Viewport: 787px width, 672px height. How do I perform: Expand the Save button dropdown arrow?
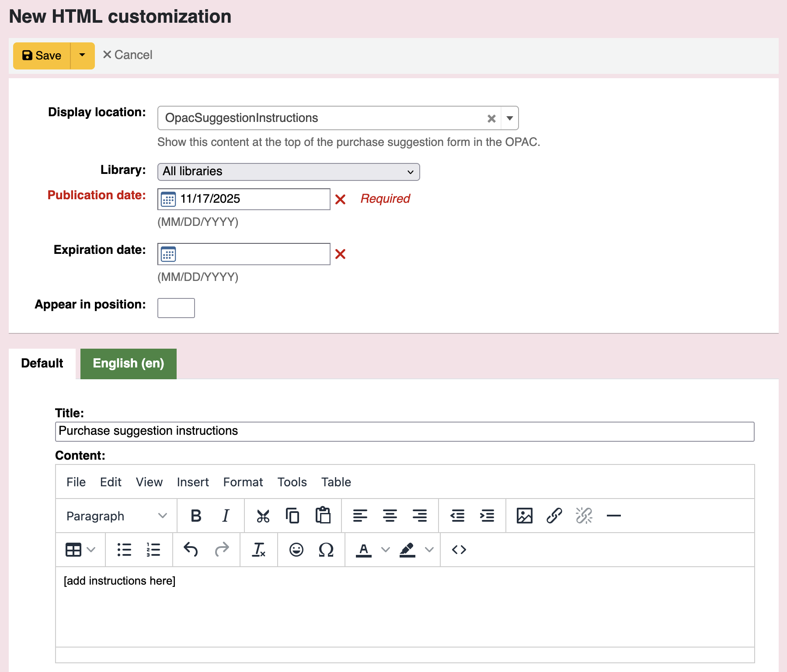82,55
